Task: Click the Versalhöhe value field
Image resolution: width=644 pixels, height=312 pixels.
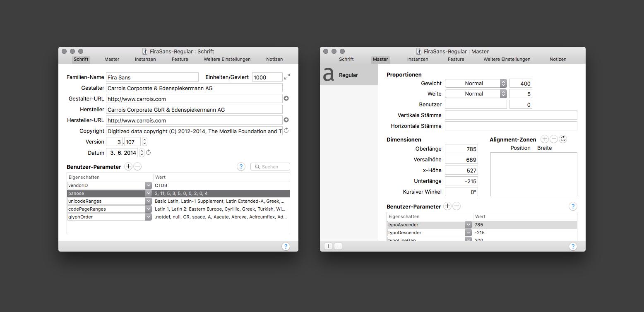Action: pos(461,159)
